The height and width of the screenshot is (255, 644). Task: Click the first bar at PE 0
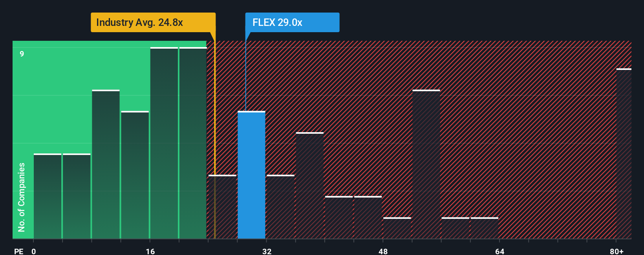pyautogui.click(x=48, y=196)
